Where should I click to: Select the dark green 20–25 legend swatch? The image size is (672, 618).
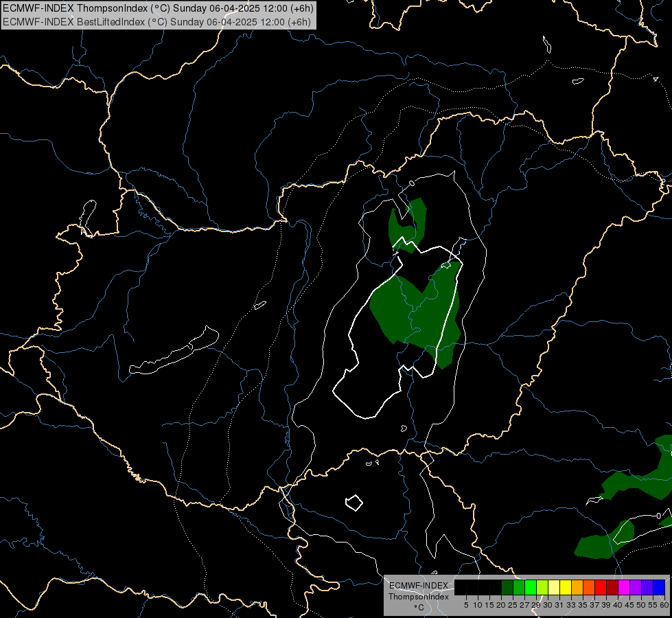(x=507, y=587)
